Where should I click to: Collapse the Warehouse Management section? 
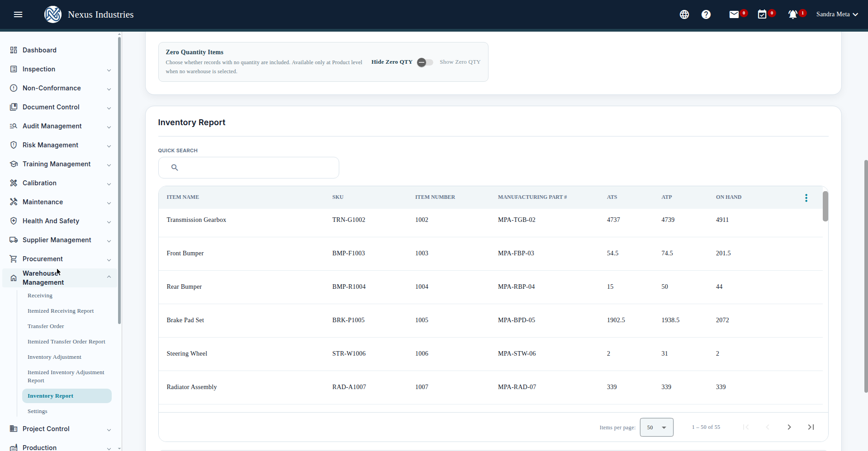[60, 278]
